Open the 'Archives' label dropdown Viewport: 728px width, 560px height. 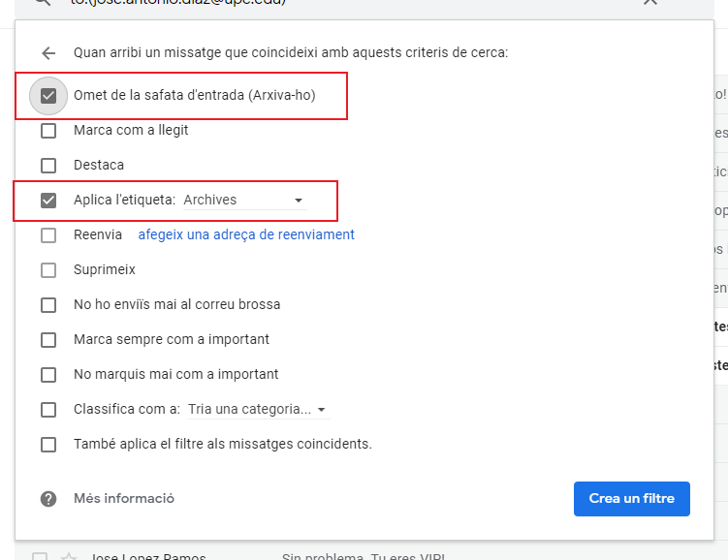[x=244, y=201]
